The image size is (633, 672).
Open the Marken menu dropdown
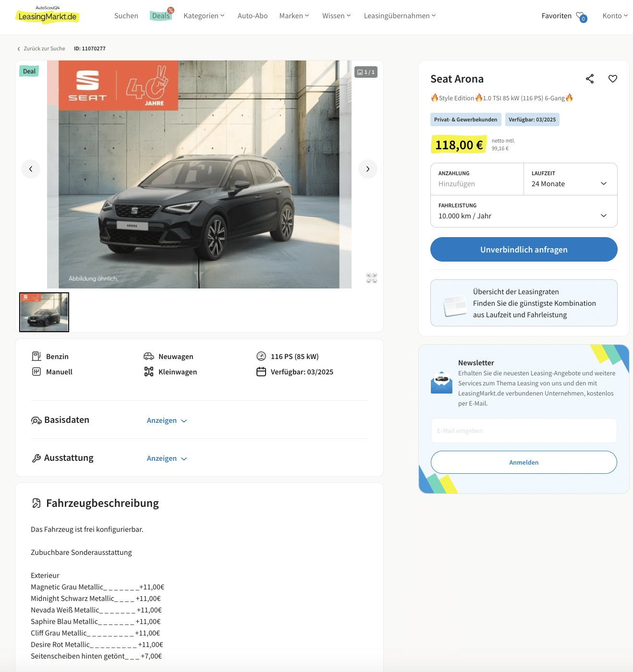click(x=294, y=16)
